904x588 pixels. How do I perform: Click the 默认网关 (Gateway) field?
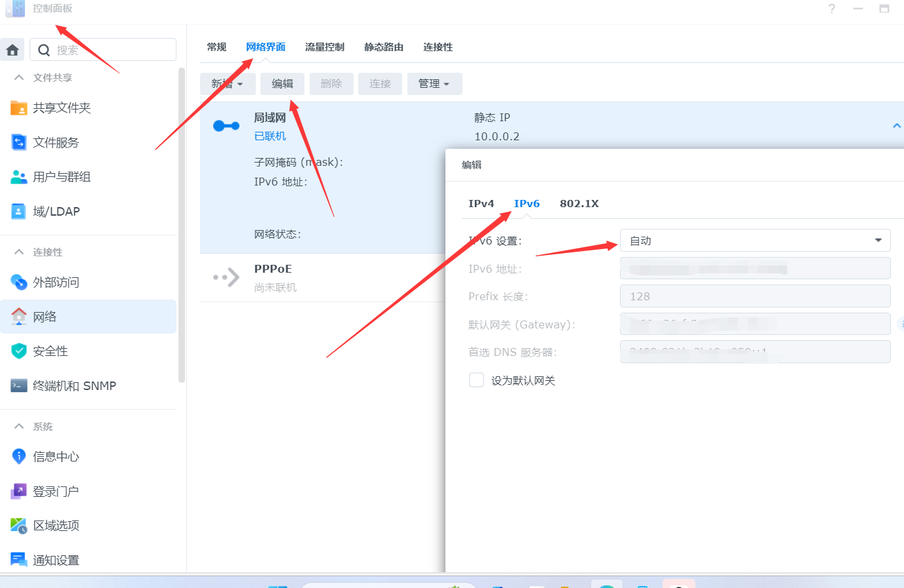755,324
